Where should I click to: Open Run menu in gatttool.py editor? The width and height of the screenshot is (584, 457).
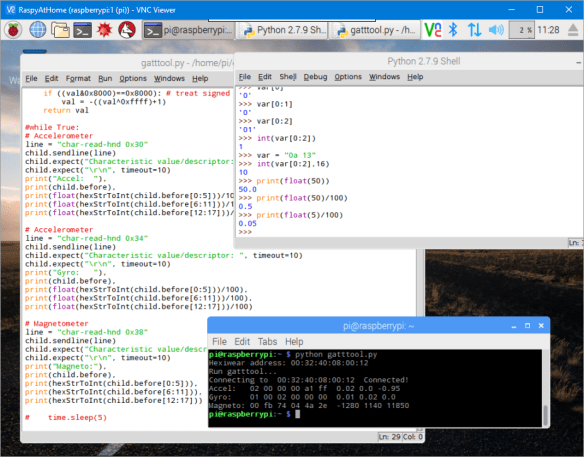(x=105, y=78)
